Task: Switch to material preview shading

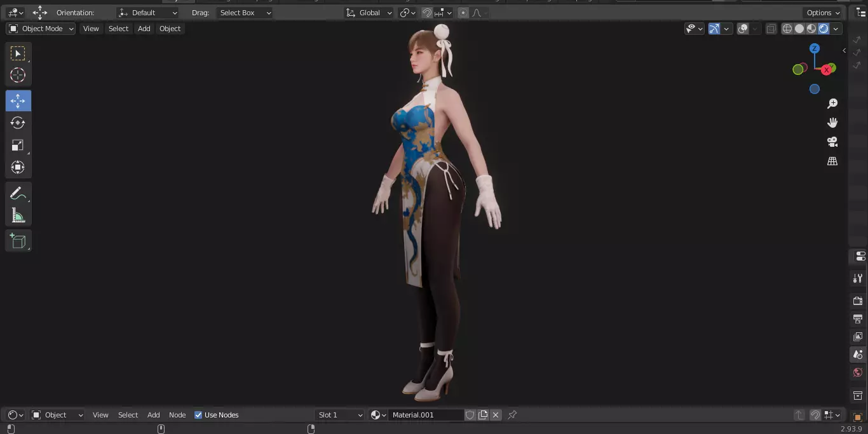Action: pos(811,29)
